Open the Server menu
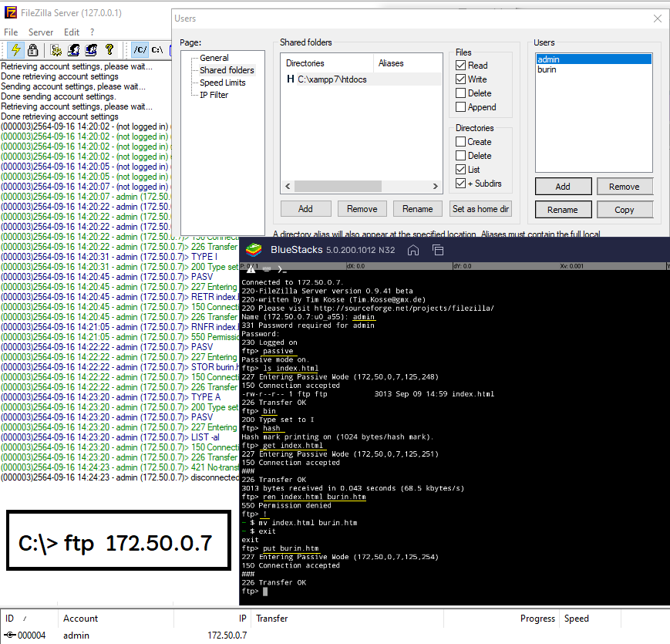 [41, 32]
